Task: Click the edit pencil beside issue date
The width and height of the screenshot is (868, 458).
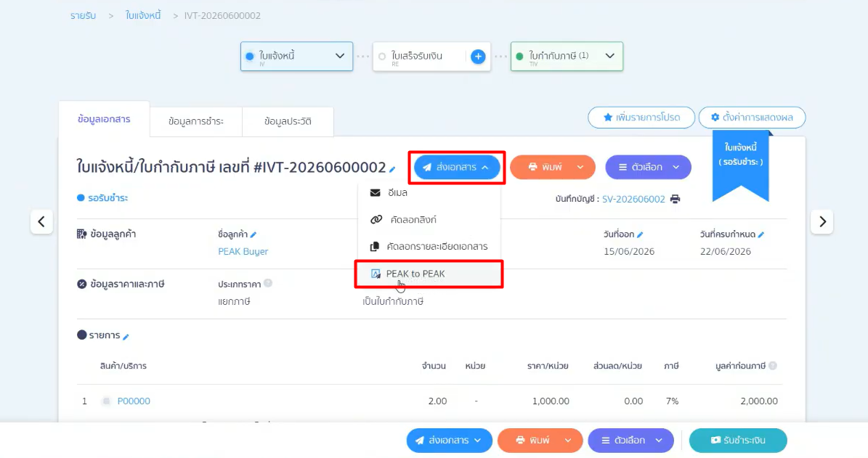Action: (640, 234)
